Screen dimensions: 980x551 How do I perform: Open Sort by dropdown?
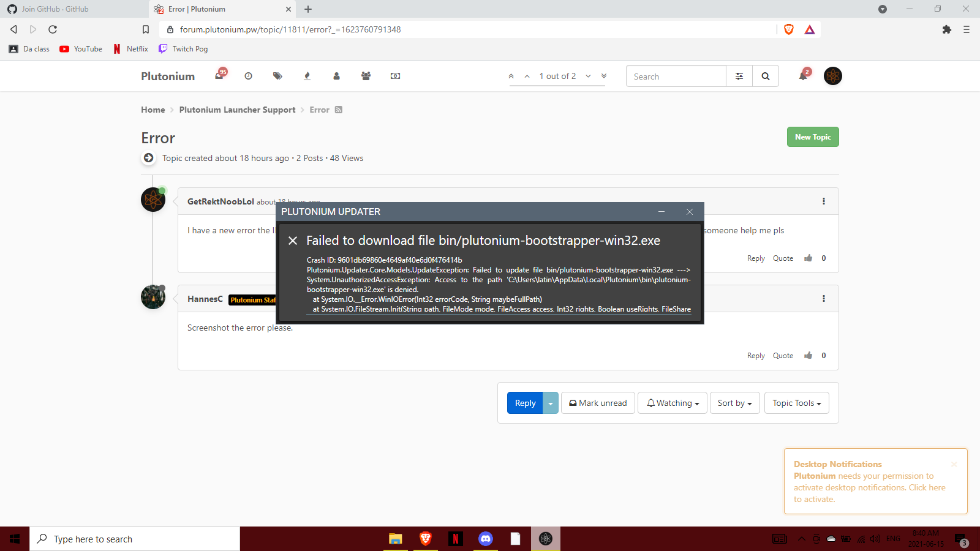(x=735, y=403)
